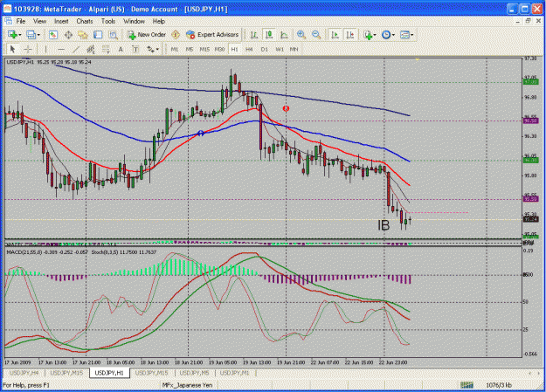This screenshot has height=392, width=546.
Task: Switch to candlestick chart display
Action: [x=269, y=35]
